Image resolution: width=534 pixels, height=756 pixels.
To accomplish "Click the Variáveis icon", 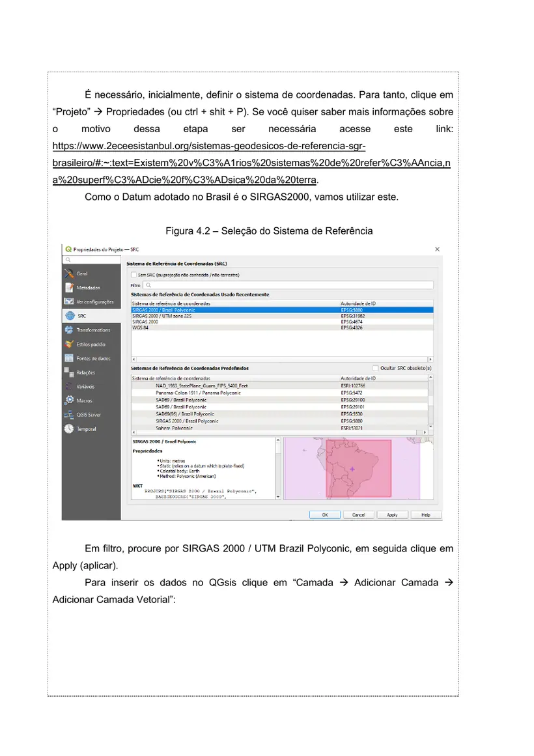I will click(69, 386).
